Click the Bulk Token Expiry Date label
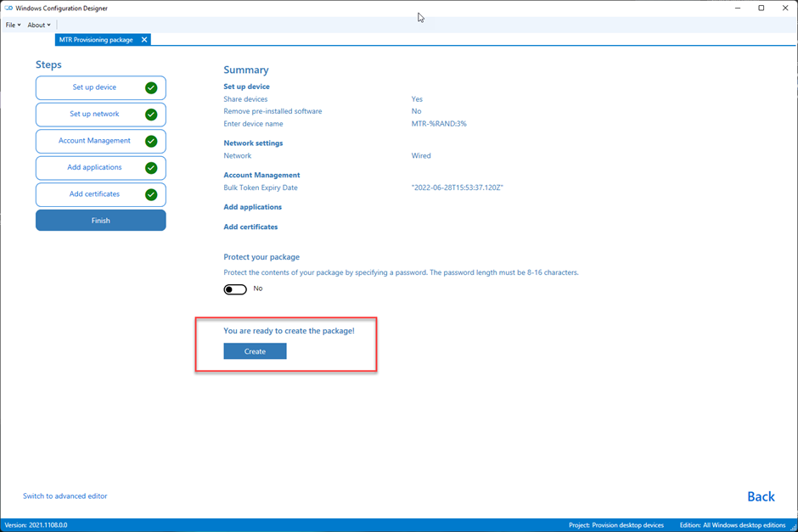 coord(261,188)
